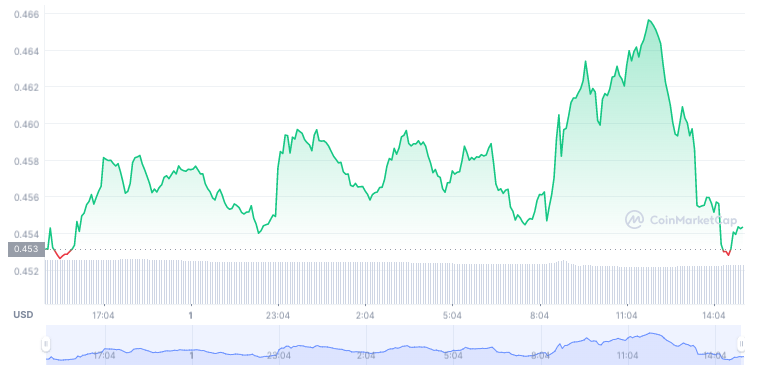
Task: Grab the right range navigator handle
Action: [741, 344]
